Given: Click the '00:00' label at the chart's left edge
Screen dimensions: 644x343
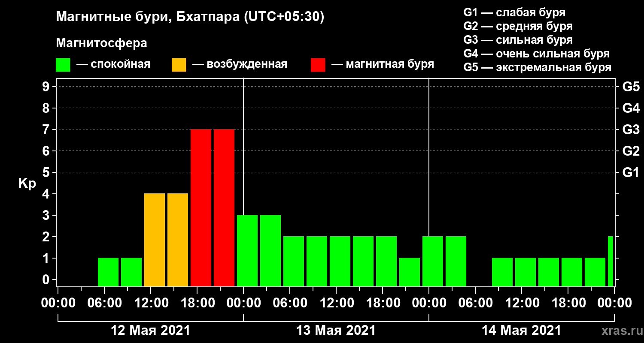Looking at the screenshot, I should click(x=58, y=303).
